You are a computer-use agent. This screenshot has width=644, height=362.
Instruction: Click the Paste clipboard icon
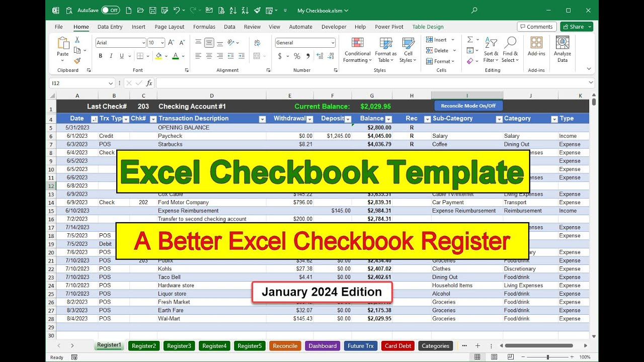point(63,44)
